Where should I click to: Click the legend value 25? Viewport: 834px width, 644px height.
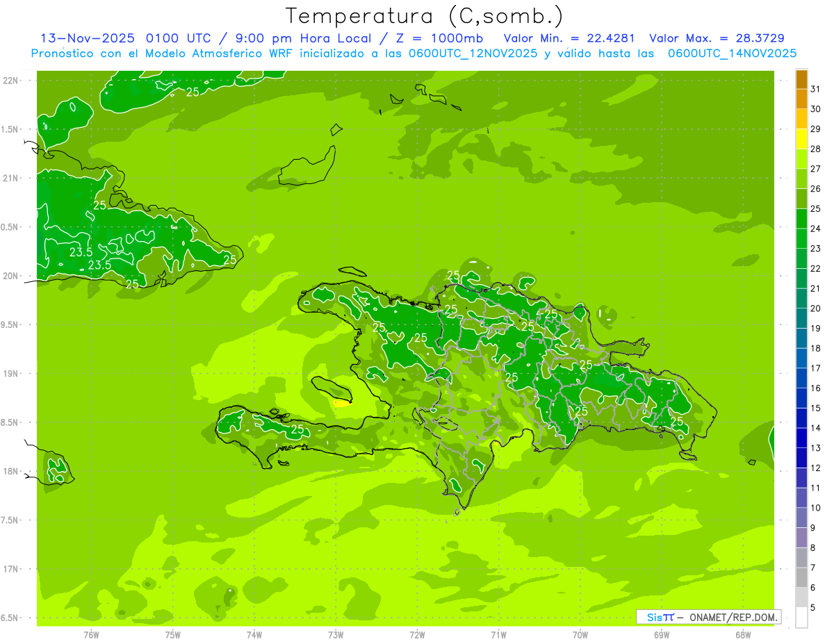(816, 208)
